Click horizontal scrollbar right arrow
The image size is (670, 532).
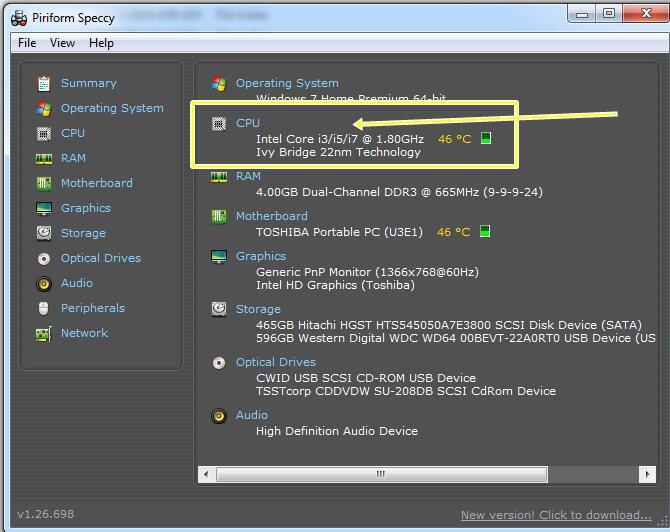pyautogui.click(x=647, y=474)
